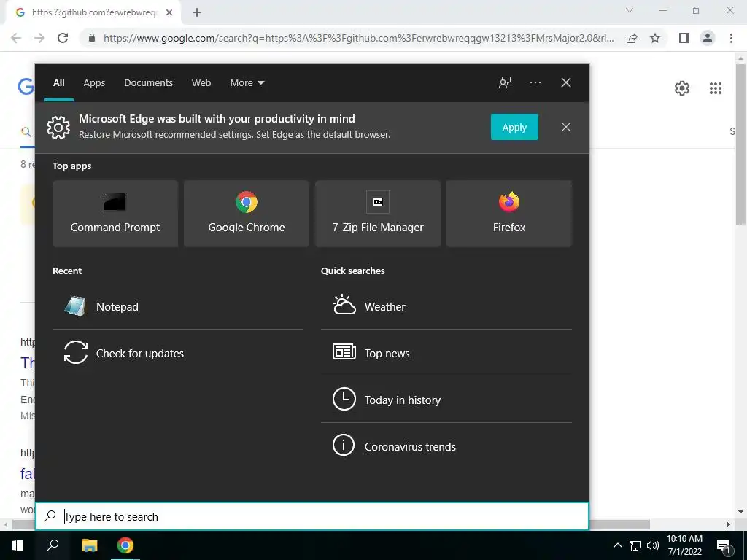Viewport: 747px width, 560px height.
Task: Close the github.com search Chrome tab
Action: (x=169, y=13)
